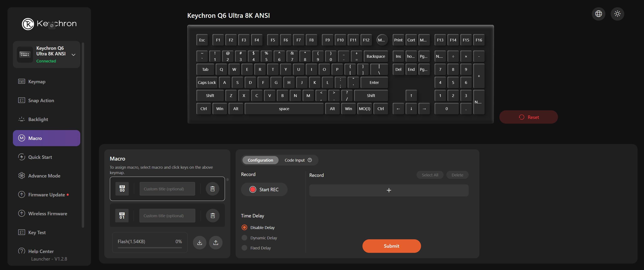644x270 pixels.
Task: Select the M01 macro slot icon
Action: point(122,215)
